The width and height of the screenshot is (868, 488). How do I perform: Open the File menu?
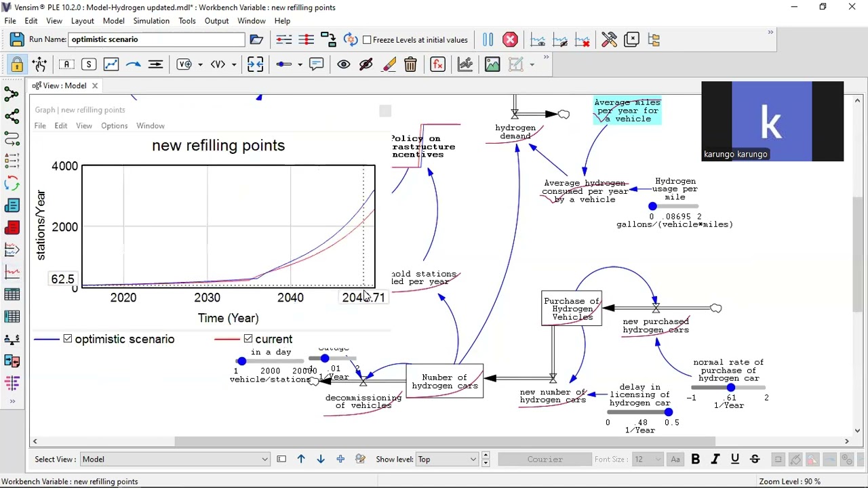click(x=10, y=21)
